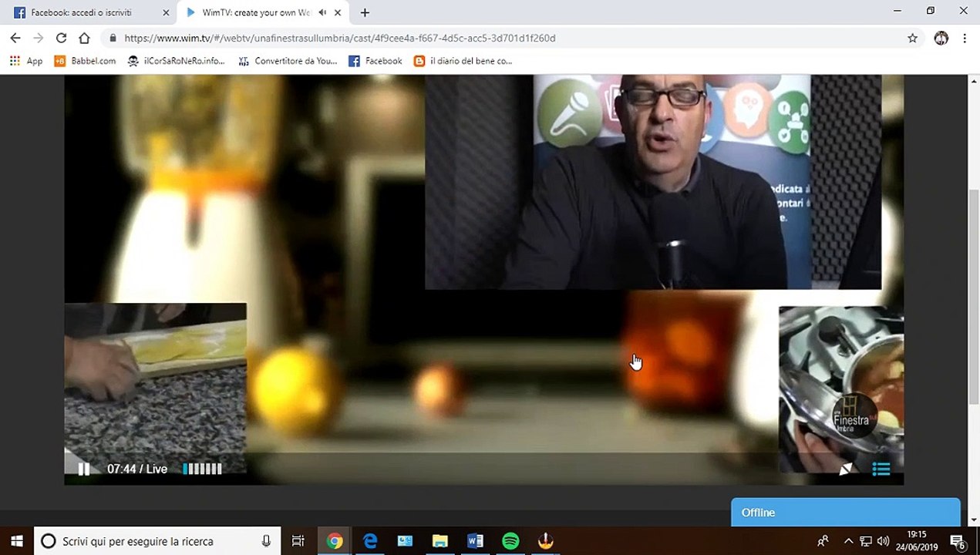Open the Babbel.com bookmark
Screen dimensions: 980x555
(x=85, y=61)
